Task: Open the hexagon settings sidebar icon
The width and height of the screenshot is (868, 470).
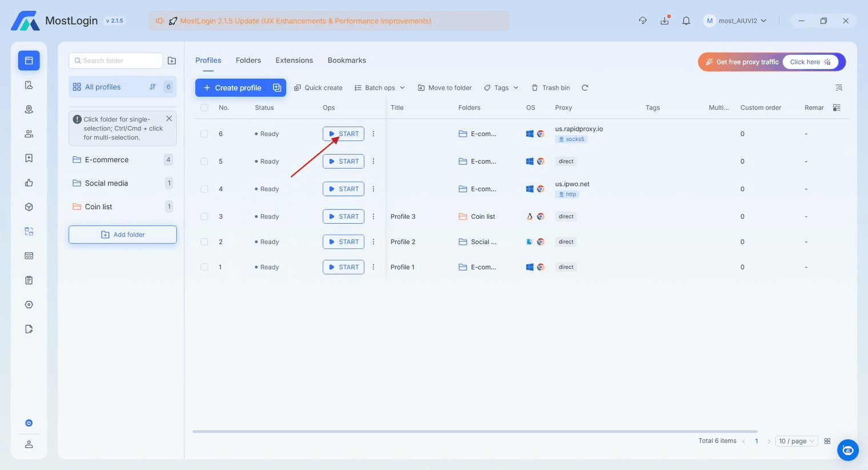Action: pos(29,304)
